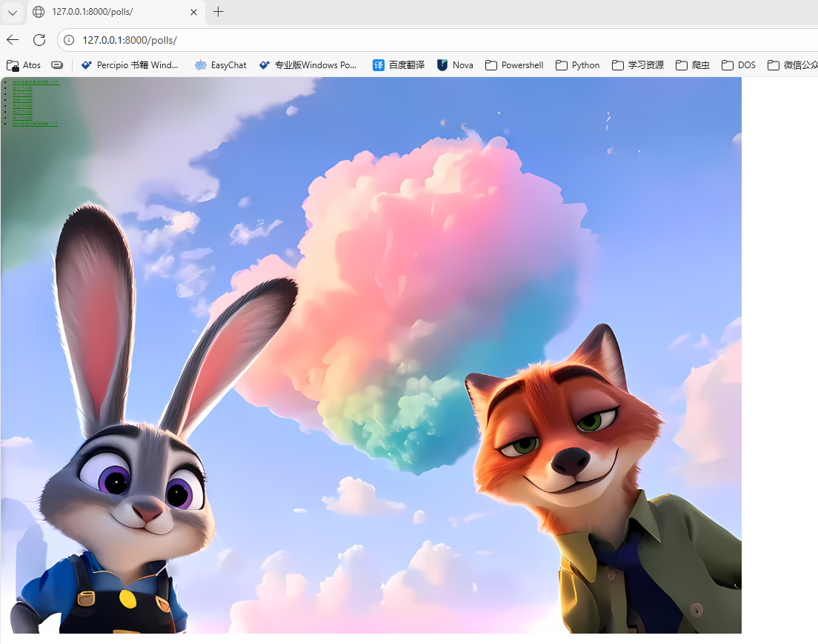Open the EasyChat bookmark
Screen dimensions: 818x644
[x=220, y=65]
